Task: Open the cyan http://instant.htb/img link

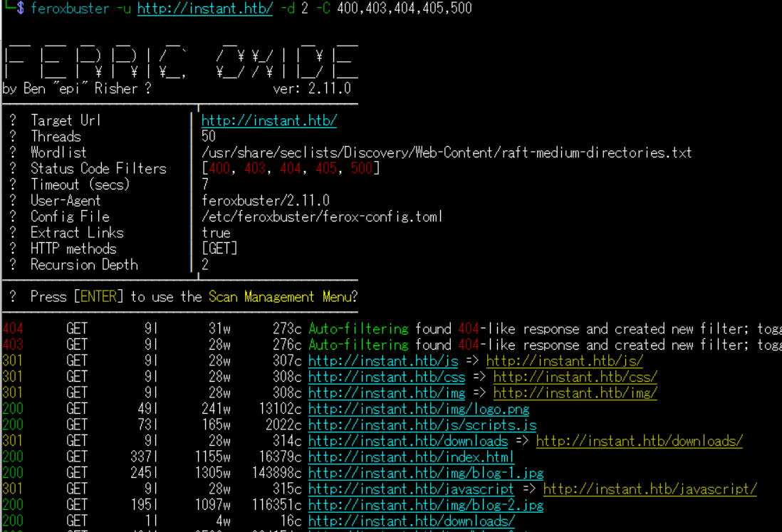Action: tap(386, 393)
